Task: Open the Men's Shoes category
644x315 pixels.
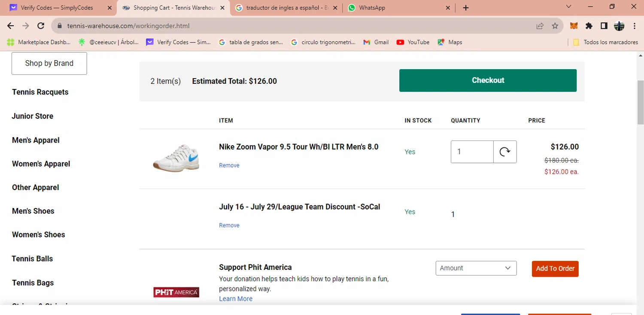Action: (x=33, y=211)
